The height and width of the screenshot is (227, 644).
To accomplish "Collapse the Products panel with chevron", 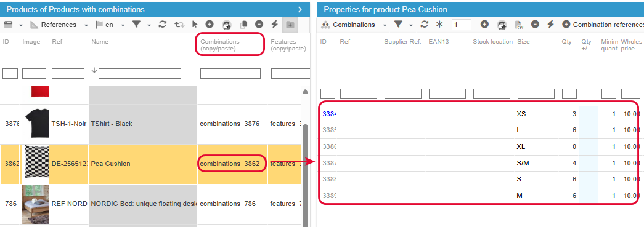I will click(300, 9).
